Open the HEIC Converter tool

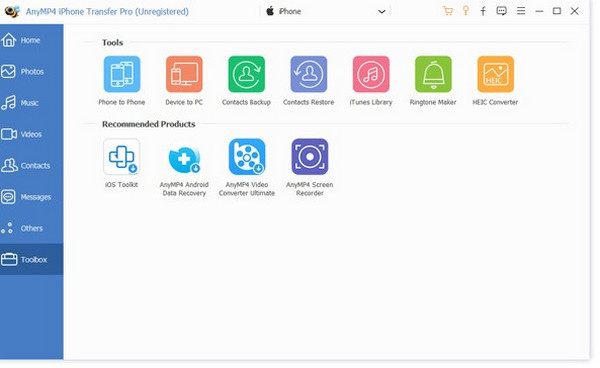496,74
